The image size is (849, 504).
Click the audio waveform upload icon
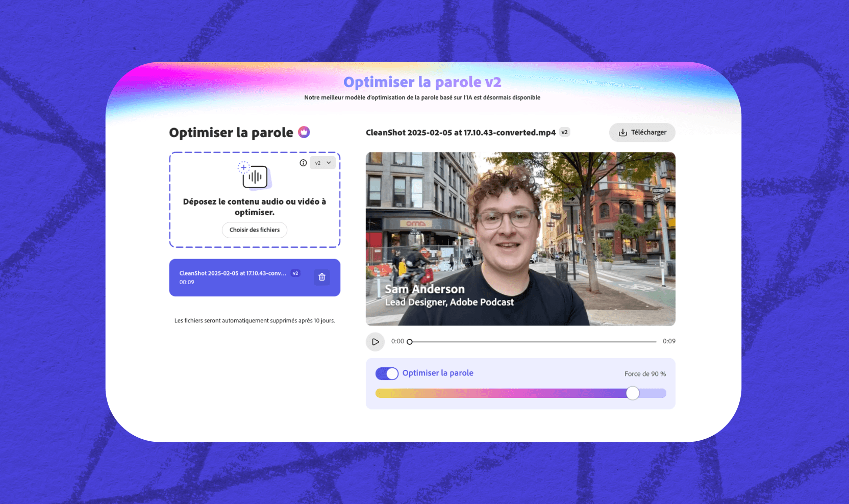click(255, 175)
